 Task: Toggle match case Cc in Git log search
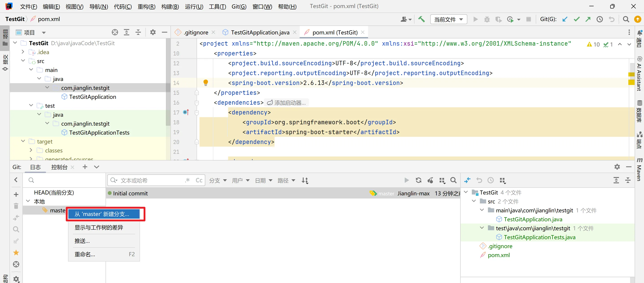click(x=199, y=180)
